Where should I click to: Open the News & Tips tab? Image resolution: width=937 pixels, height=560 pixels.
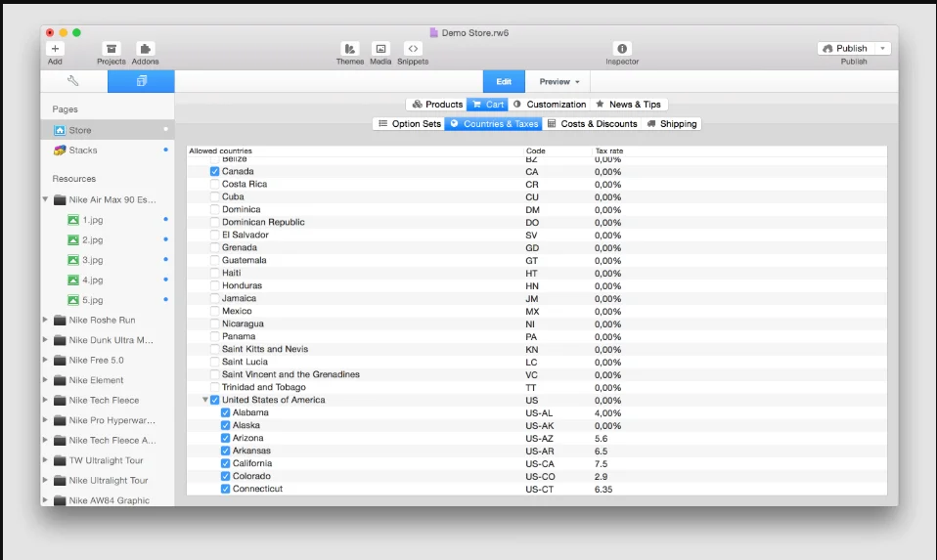[x=629, y=105]
